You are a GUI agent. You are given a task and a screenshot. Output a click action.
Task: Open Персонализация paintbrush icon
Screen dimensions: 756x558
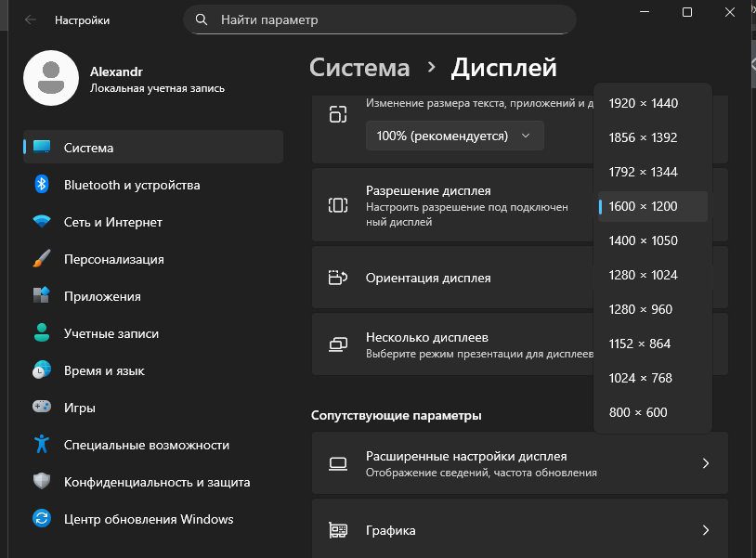coord(42,259)
